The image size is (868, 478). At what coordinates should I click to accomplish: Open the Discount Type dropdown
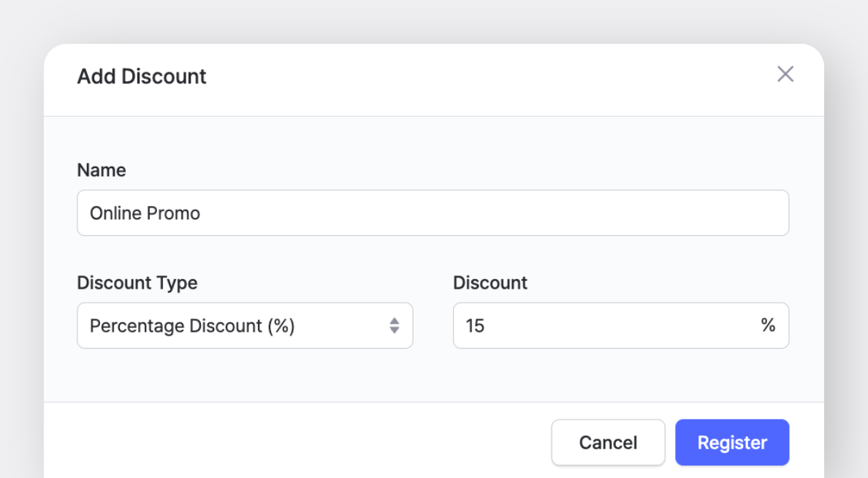click(x=245, y=326)
